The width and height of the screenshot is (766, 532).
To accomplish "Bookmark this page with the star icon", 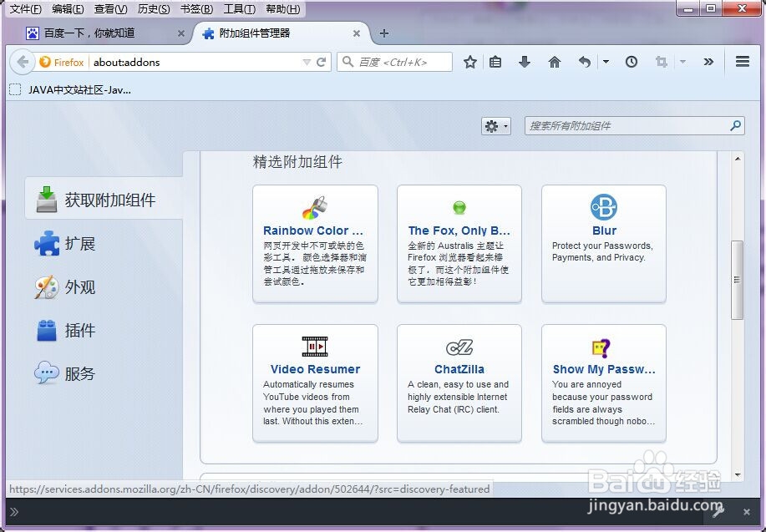I will 470,62.
